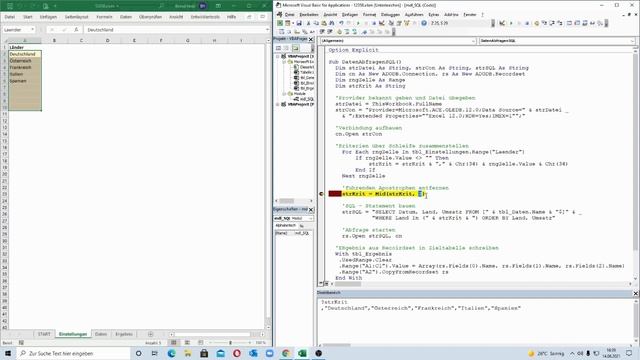Open the Bearbeiten menu in VBA editor
Viewport: 640px width, 360px height.
click(309, 14)
